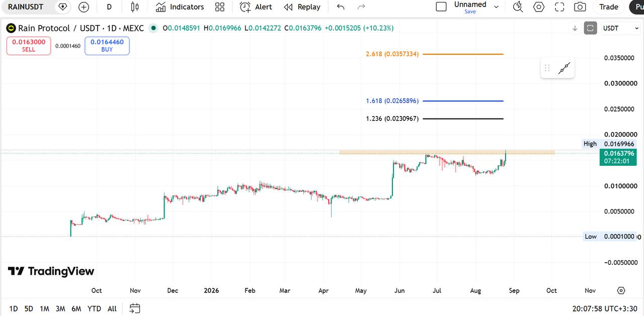Click the Low 0.0001000 price label
Viewport: 644px width, 316px height.
[609, 236]
